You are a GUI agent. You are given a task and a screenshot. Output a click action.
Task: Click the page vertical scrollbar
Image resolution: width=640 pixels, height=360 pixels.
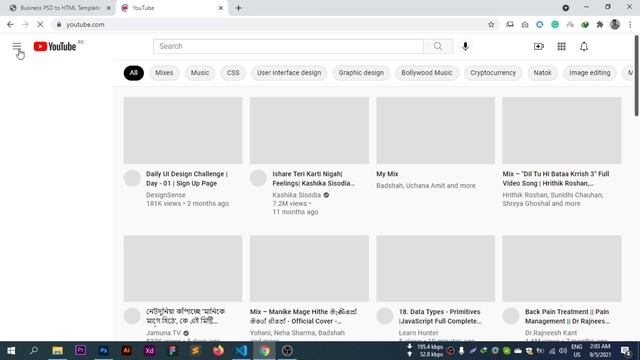pos(637,76)
